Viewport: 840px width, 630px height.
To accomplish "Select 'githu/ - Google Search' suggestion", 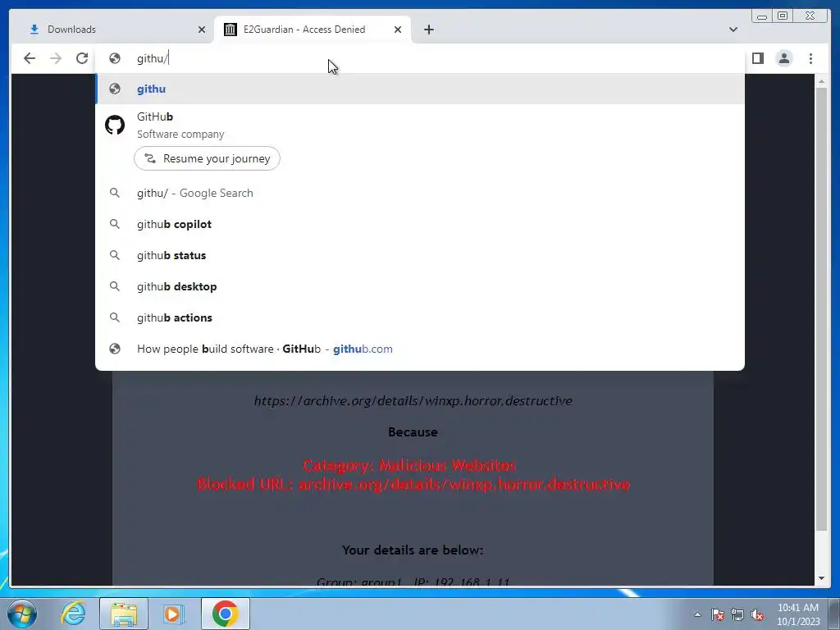I will (420, 193).
